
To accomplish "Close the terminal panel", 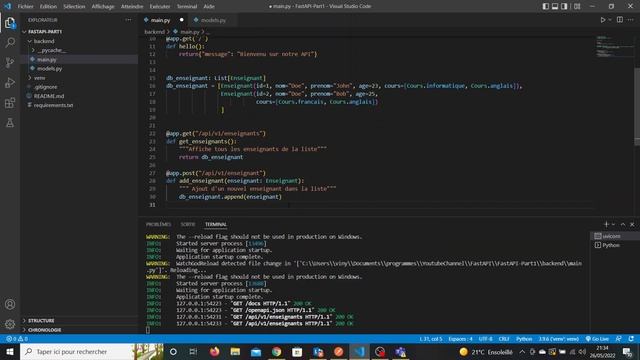I will 632,224.
